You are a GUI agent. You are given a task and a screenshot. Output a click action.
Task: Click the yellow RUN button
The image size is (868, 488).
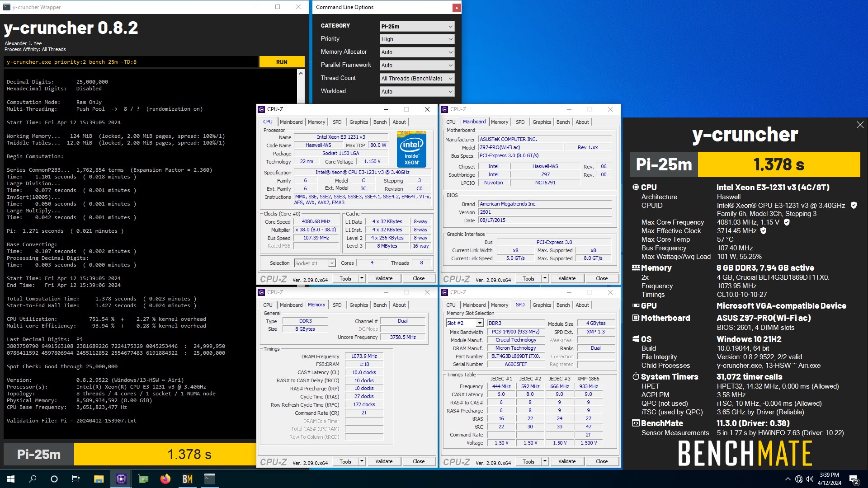click(282, 62)
